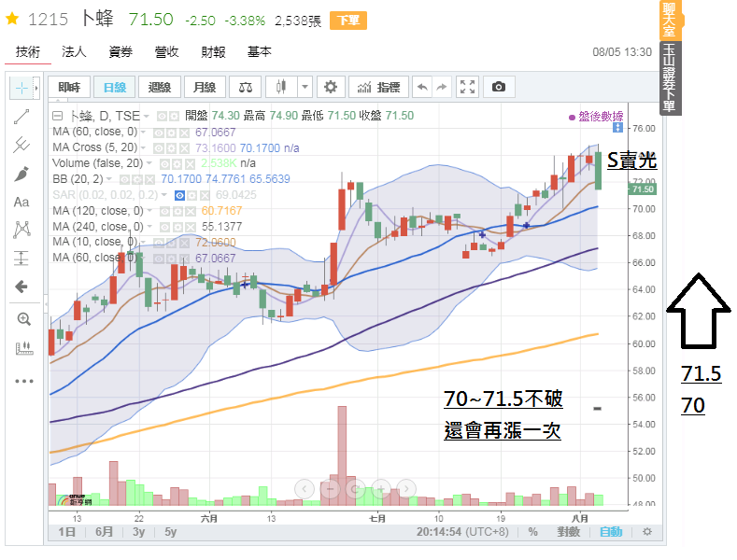Hide the MA (120, close, 0) line
Image resolution: width=737 pixels, height=560 pixels.
tap(165, 212)
